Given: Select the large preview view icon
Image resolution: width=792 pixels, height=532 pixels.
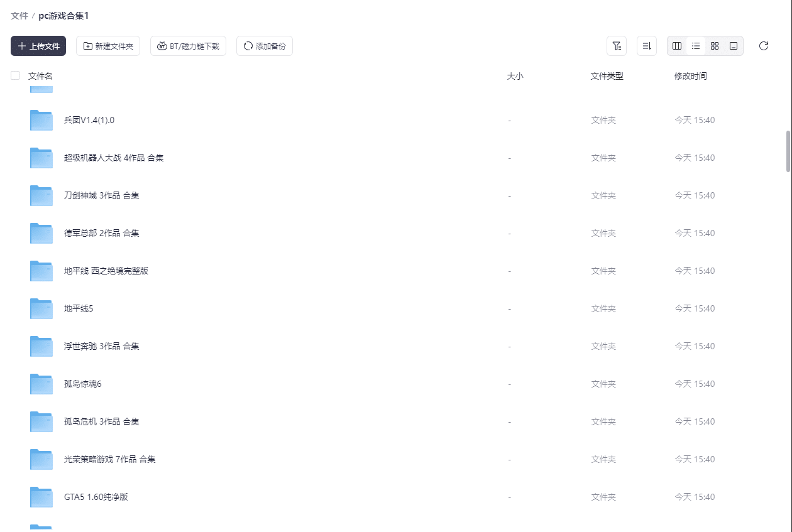Looking at the screenshot, I should click(x=734, y=46).
